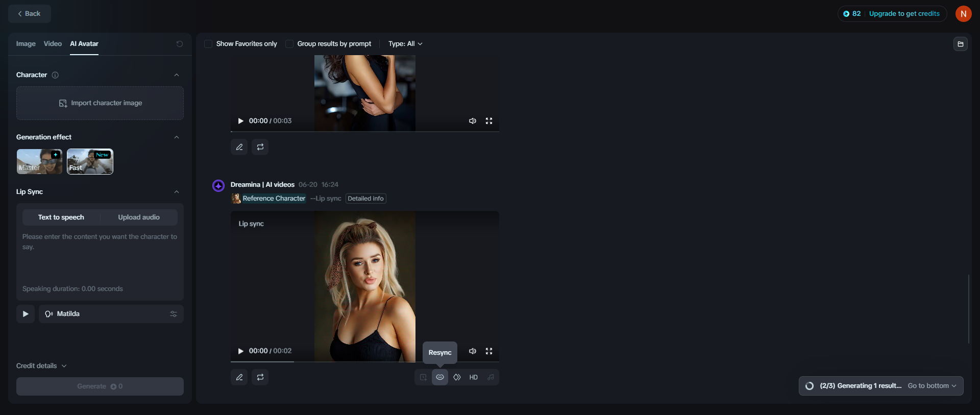
Task: Click the add soundtrack music note icon
Action: click(491, 377)
